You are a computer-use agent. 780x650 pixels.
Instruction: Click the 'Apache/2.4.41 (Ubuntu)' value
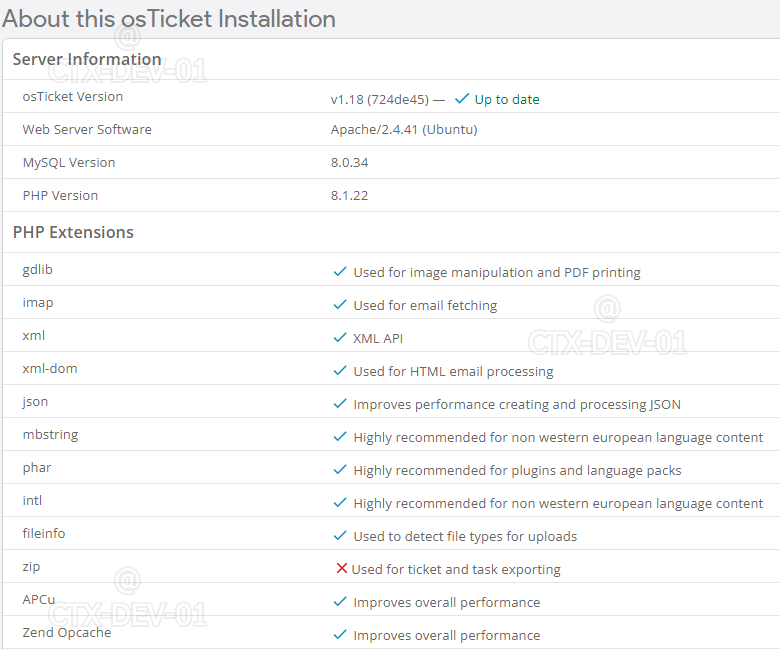coord(404,129)
